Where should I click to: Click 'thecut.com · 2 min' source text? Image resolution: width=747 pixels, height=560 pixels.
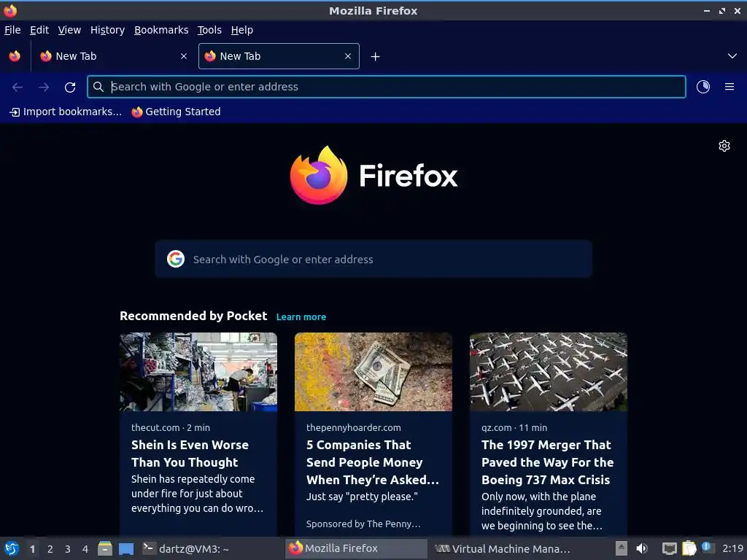point(171,427)
